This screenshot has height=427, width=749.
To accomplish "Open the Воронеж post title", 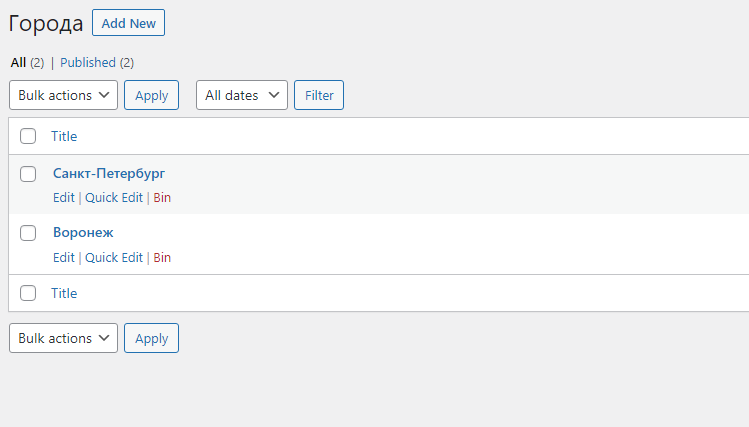I will point(83,233).
